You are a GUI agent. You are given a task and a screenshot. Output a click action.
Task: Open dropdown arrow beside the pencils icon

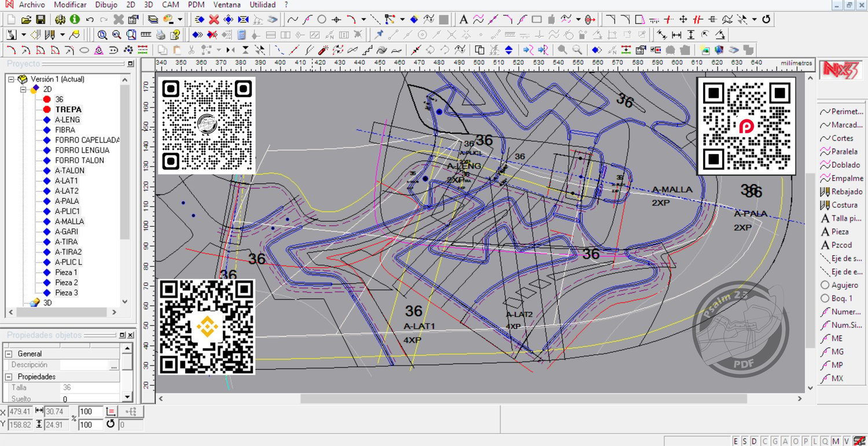(x=62, y=35)
